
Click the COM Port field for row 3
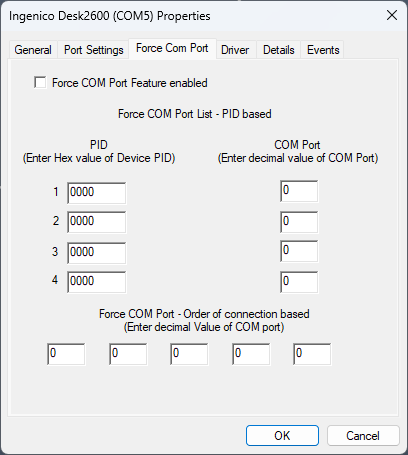pyautogui.click(x=299, y=251)
